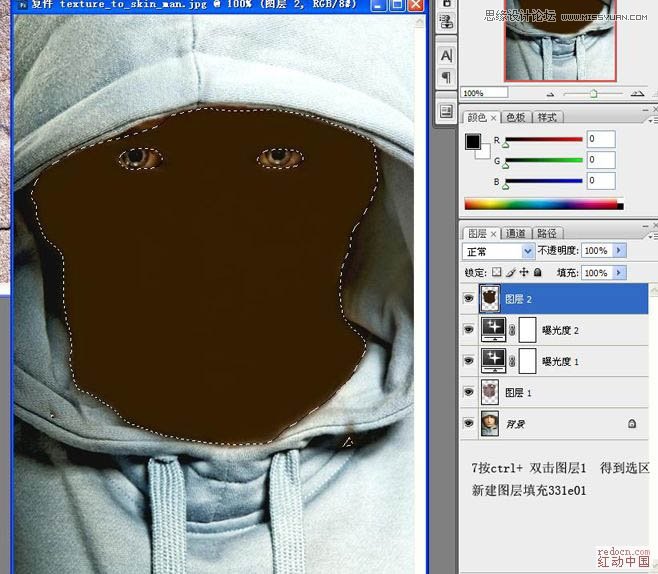Click the 曝光度 1 white mask thumbnail
Screen dimensions: 658x574
click(527, 360)
